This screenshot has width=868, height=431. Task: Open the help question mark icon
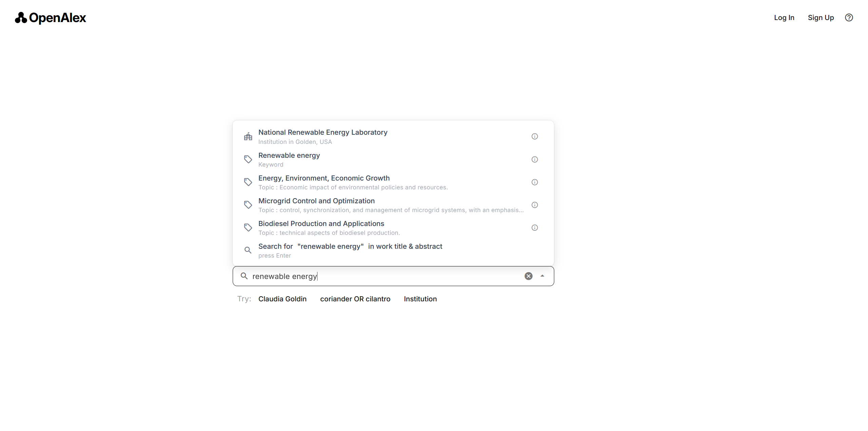(x=849, y=17)
